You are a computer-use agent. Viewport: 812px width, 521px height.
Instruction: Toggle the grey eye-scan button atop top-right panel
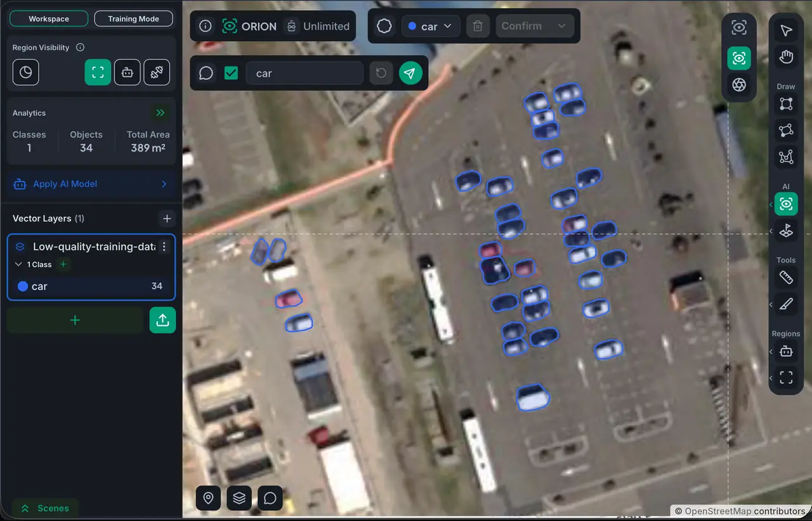coord(739,27)
